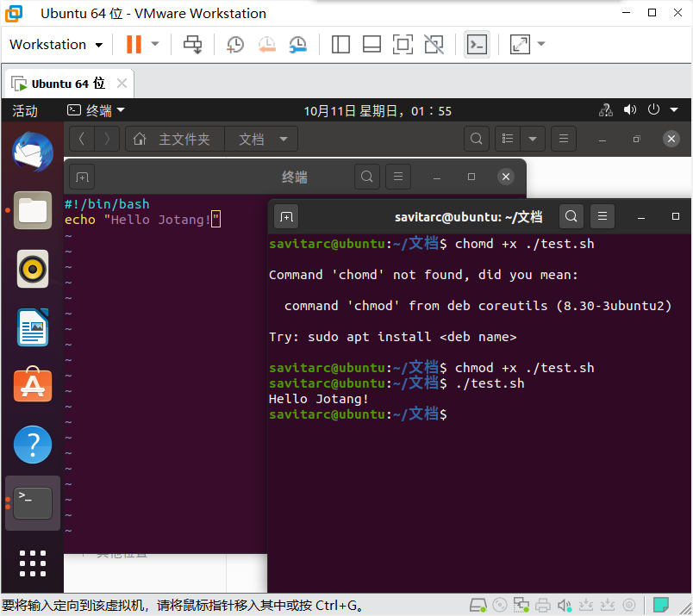Open the snapshot manager
This screenshot has width=693, height=616.
pos(297,44)
